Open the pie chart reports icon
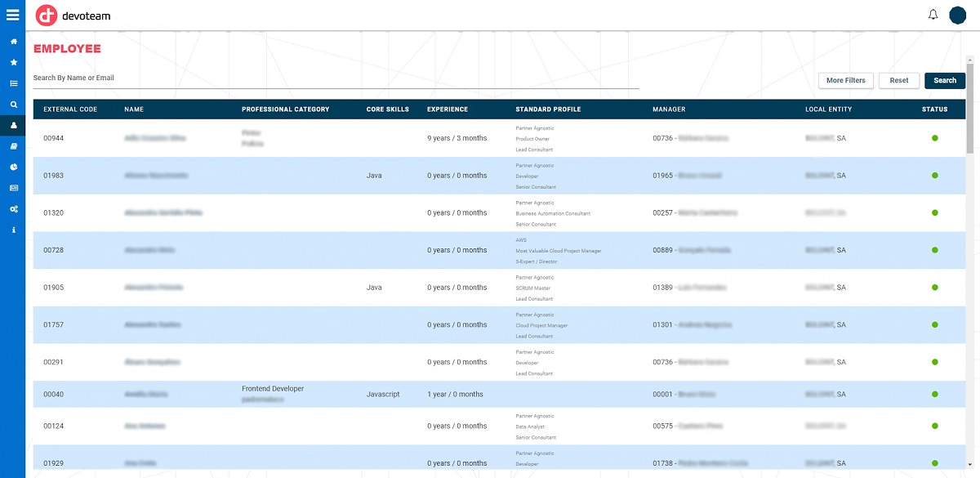Screen dimensions: 980x478 click(x=13, y=167)
